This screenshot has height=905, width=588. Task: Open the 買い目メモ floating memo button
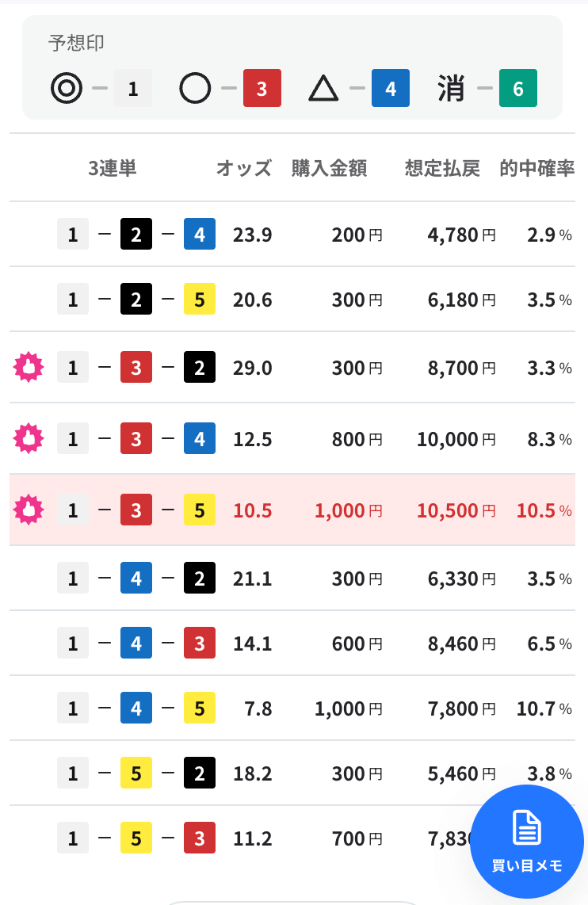(527, 841)
